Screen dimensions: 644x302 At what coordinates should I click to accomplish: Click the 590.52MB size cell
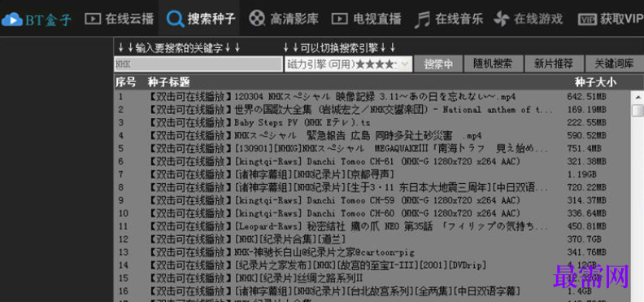[x=586, y=136]
